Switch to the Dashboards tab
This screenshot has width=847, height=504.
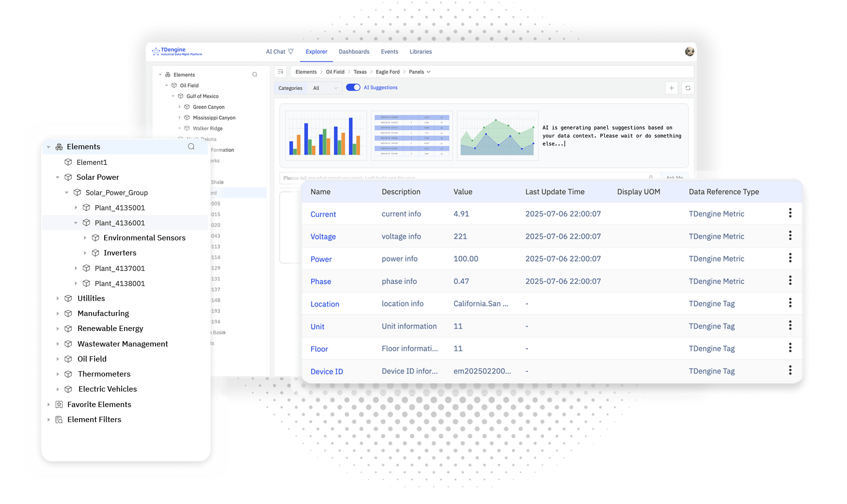point(354,51)
